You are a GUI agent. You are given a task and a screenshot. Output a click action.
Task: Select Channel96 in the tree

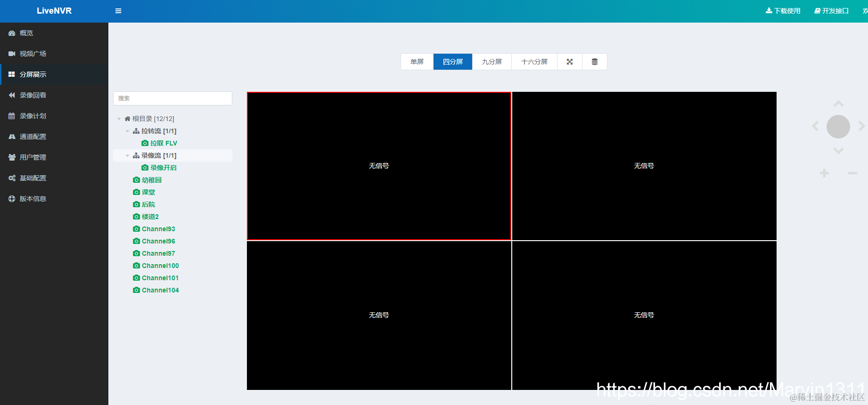[x=158, y=241]
